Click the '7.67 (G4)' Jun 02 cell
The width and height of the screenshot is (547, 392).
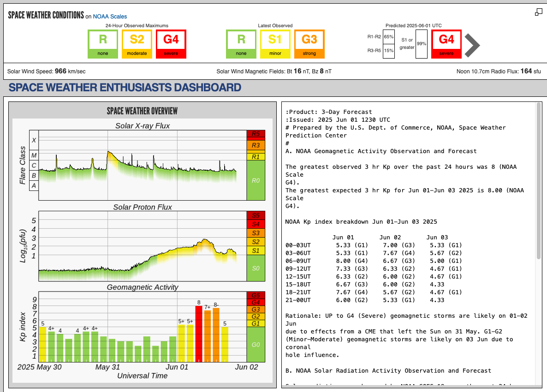click(x=399, y=253)
